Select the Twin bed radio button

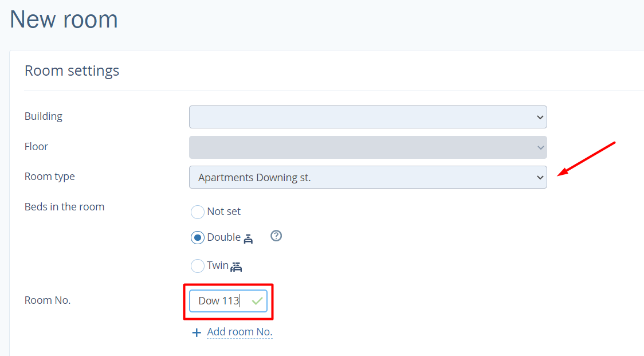point(198,266)
